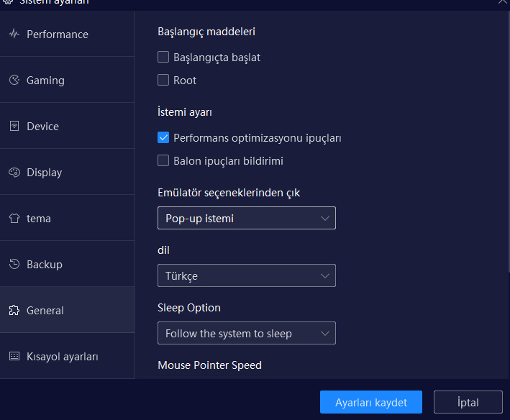Open the Pop-up istemi dropdown

click(246, 218)
